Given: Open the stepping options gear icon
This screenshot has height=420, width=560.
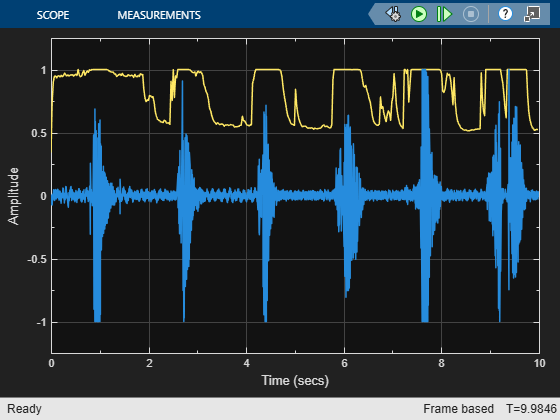Looking at the screenshot, I should tap(393, 14).
